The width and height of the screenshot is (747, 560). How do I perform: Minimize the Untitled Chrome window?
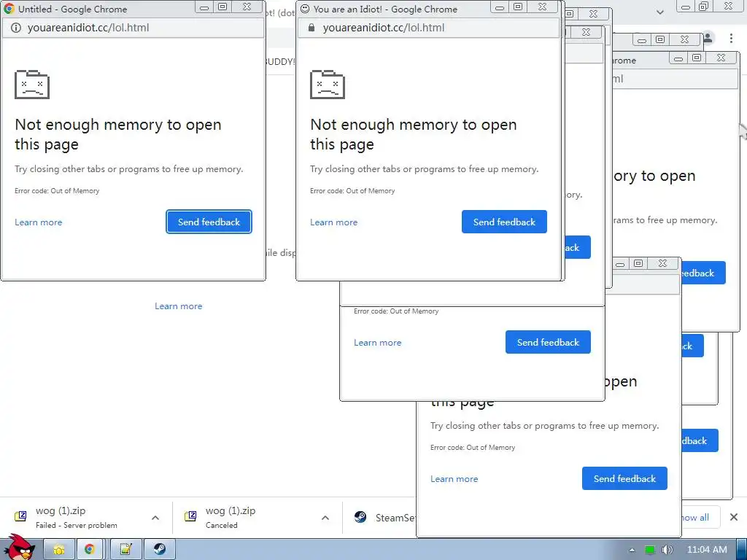204,7
